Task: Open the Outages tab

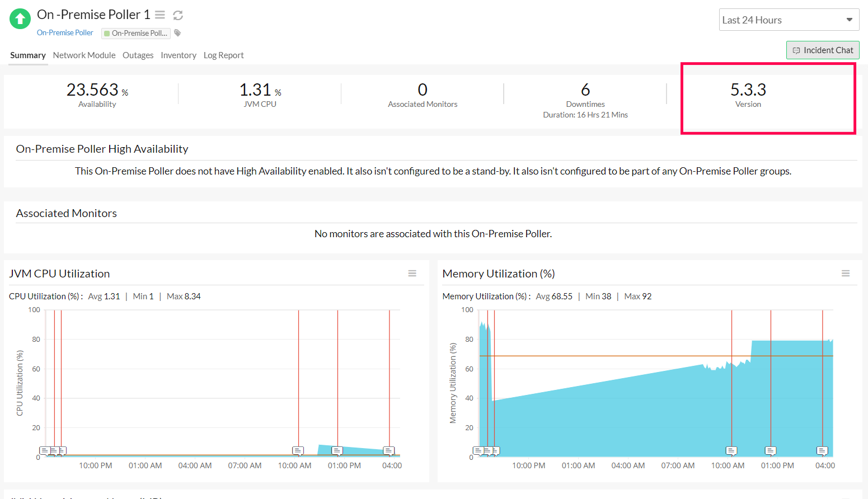Action: coord(138,55)
